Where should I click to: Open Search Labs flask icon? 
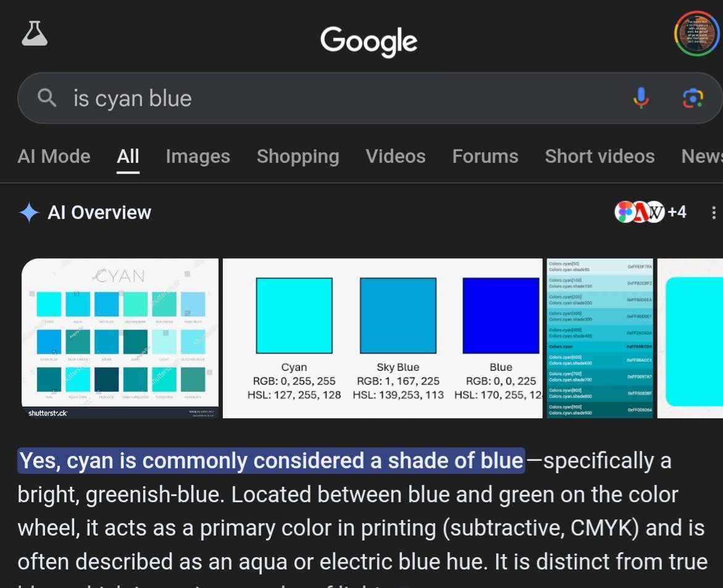pyautogui.click(x=35, y=34)
